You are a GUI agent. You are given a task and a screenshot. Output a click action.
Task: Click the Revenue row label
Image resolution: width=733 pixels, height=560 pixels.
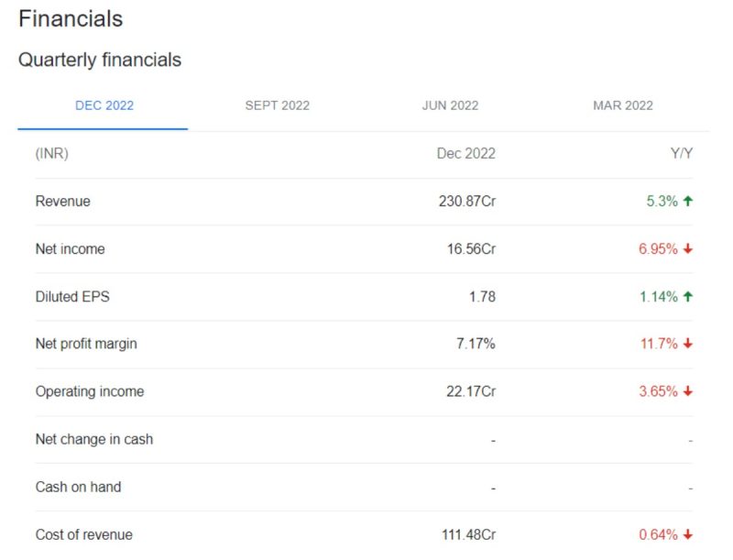point(62,201)
